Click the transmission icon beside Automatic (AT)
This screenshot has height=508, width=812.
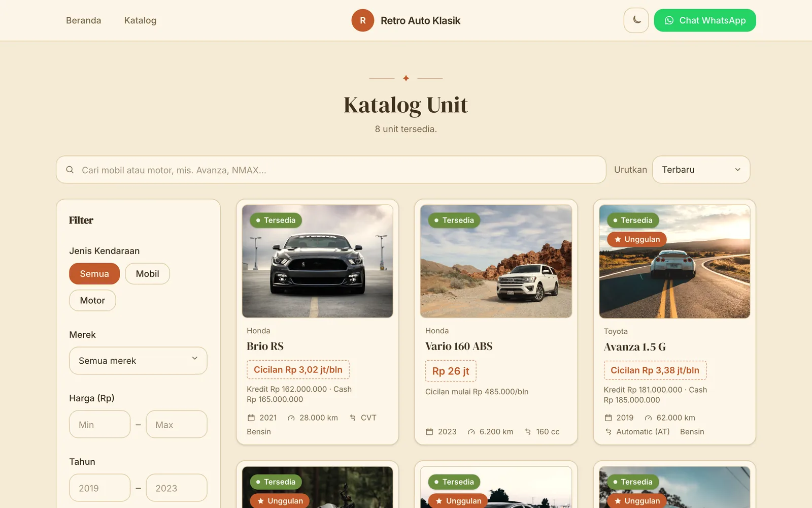[608, 432]
